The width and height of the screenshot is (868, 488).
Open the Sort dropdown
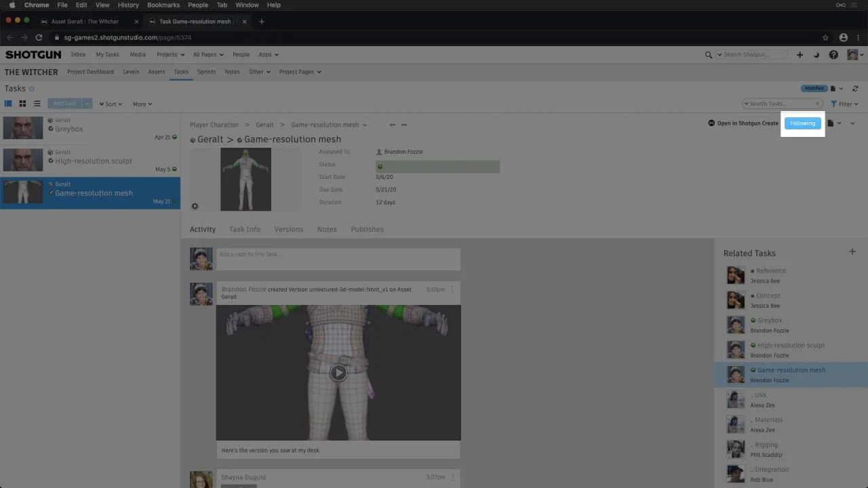click(111, 104)
